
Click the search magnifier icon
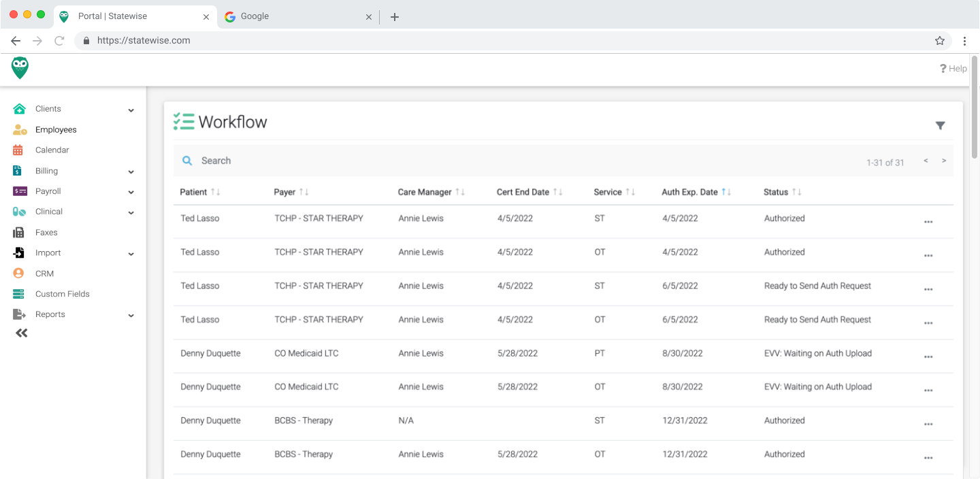(187, 161)
